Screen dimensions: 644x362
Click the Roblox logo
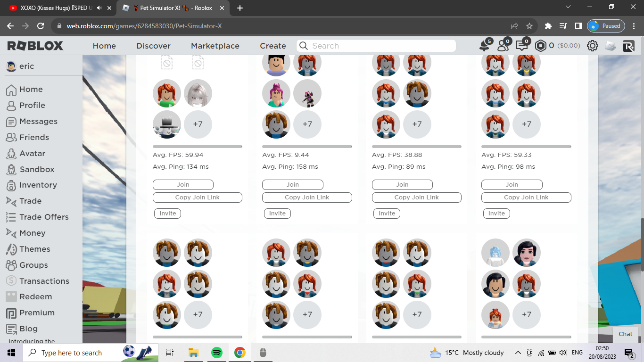click(35, 46)
